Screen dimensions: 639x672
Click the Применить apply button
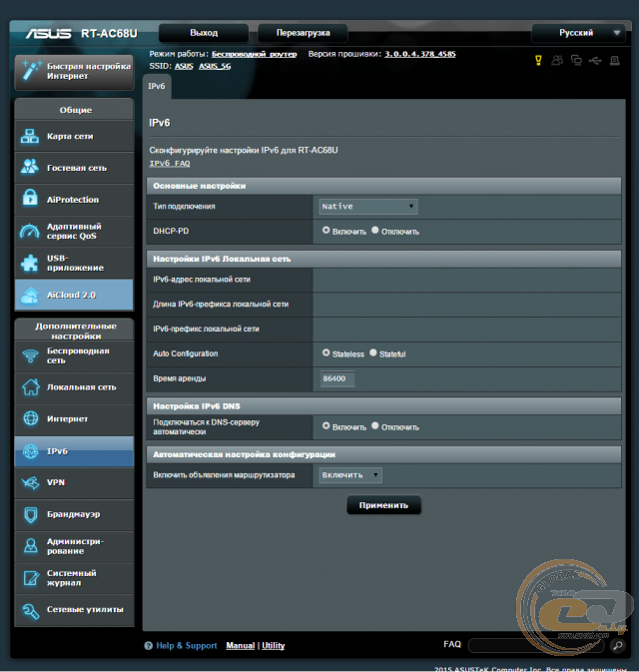(383, 505)
